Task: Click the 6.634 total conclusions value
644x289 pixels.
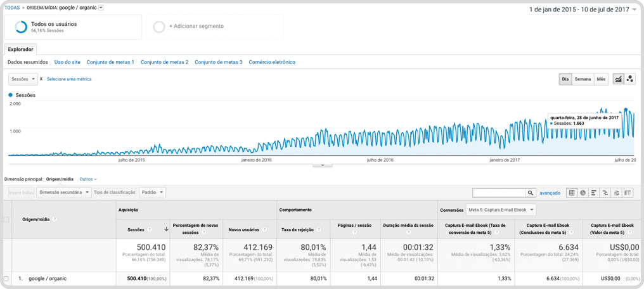Action: tap(569, 247)
